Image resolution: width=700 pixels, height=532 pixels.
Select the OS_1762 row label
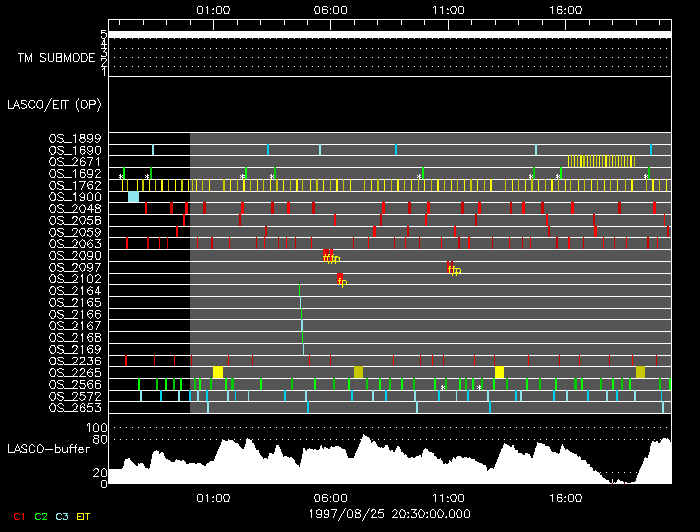[75, 185]
